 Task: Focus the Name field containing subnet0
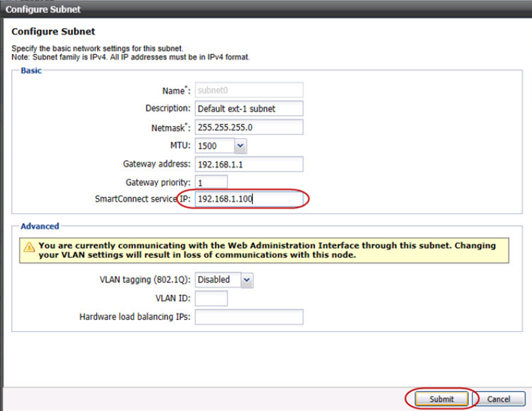pyautogui.click(x=249, y=90)
